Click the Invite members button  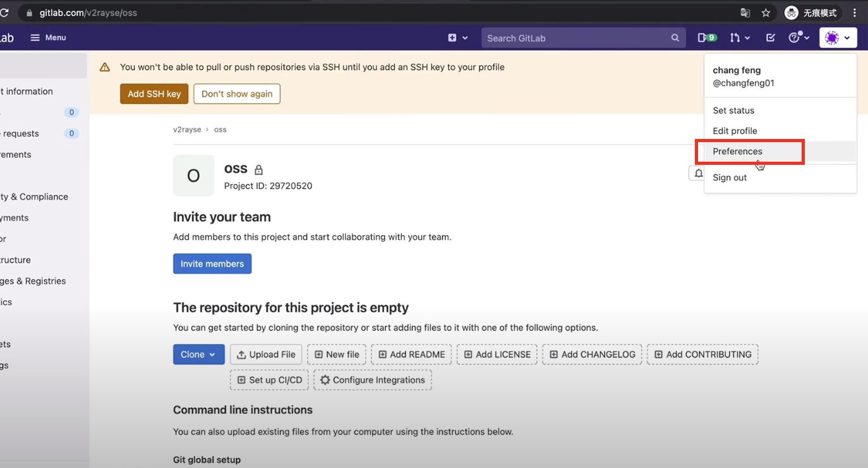pyautogui.click(x=212, y=264)
